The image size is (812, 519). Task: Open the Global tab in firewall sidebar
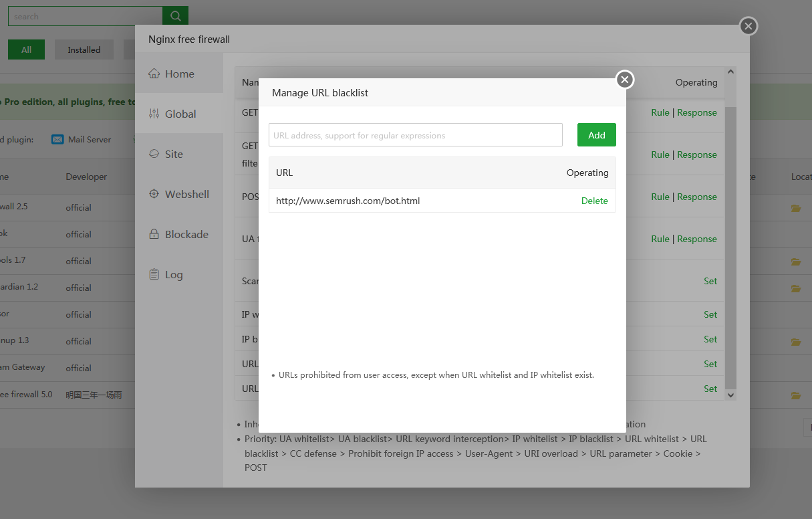click(179, 114)
